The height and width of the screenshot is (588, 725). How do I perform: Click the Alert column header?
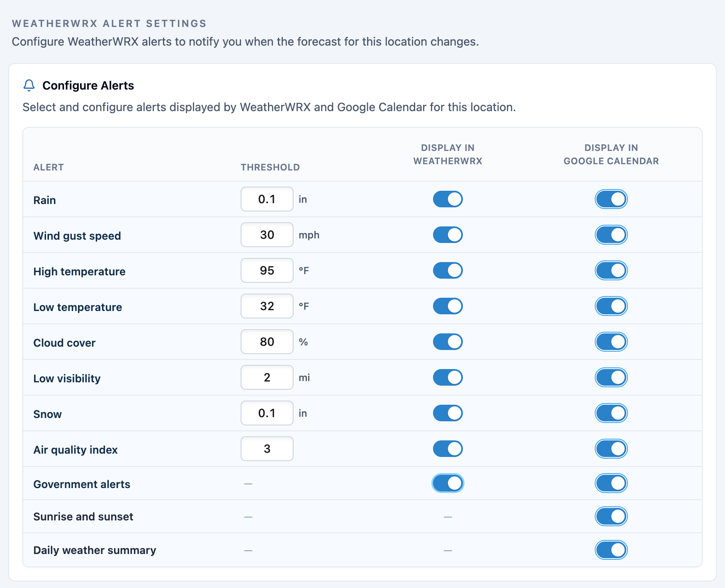pos(49,167)
